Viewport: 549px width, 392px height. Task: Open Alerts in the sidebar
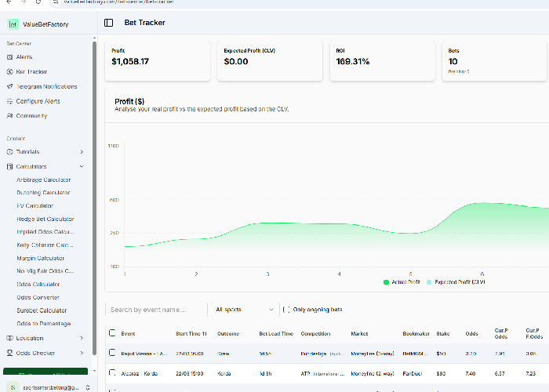point(24,57)
